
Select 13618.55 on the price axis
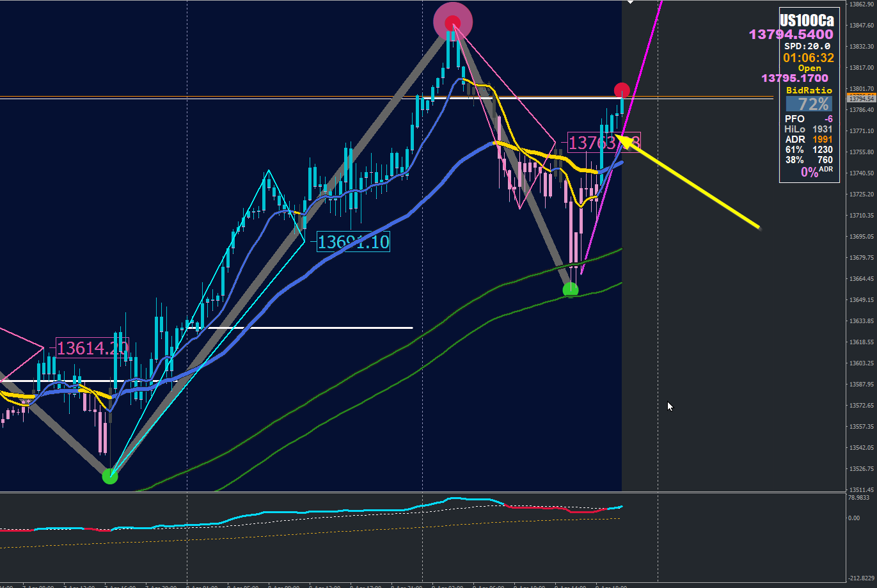[861, 342]
